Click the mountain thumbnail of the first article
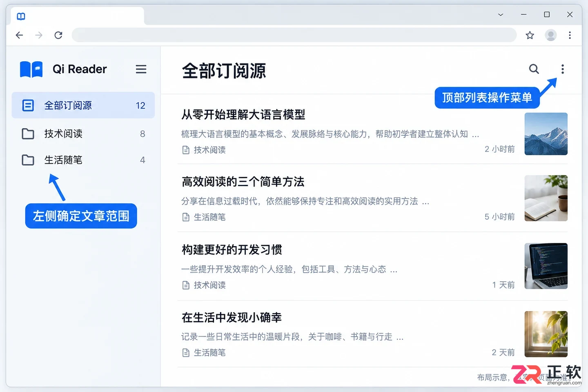588x392 pixels. coord(546,134)
